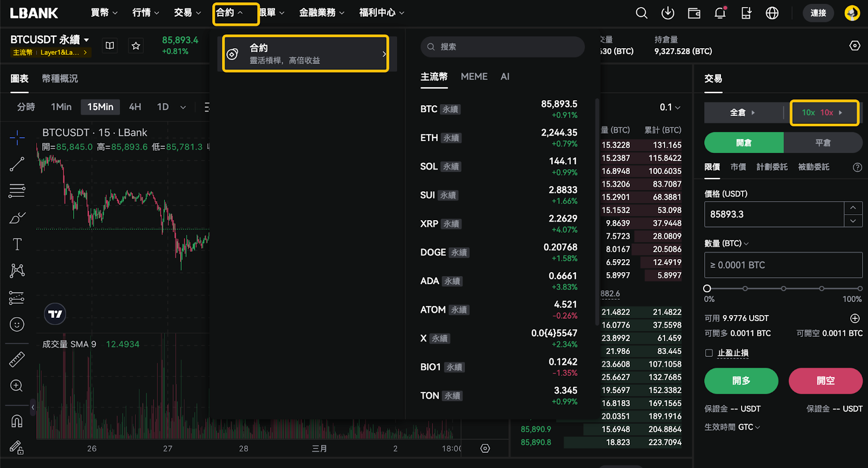The image size is (868, 468).
Task: Expand the 金融業務 menu
Action: point(322,12)
